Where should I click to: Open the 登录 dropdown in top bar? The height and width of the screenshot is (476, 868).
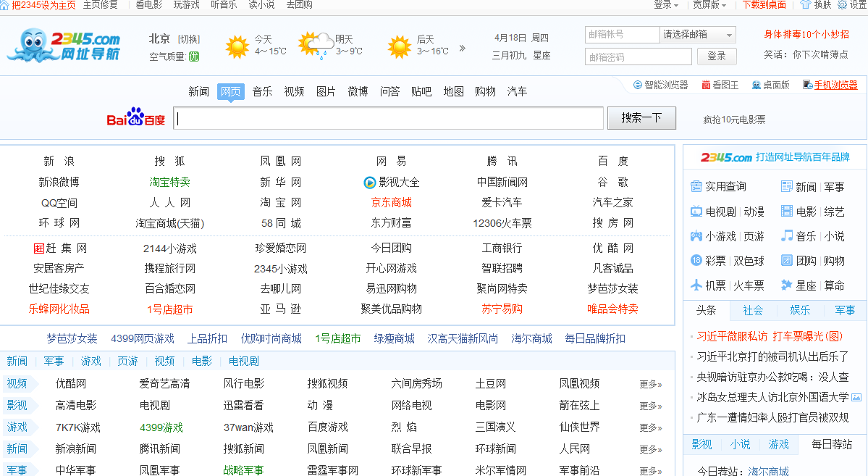666,5
